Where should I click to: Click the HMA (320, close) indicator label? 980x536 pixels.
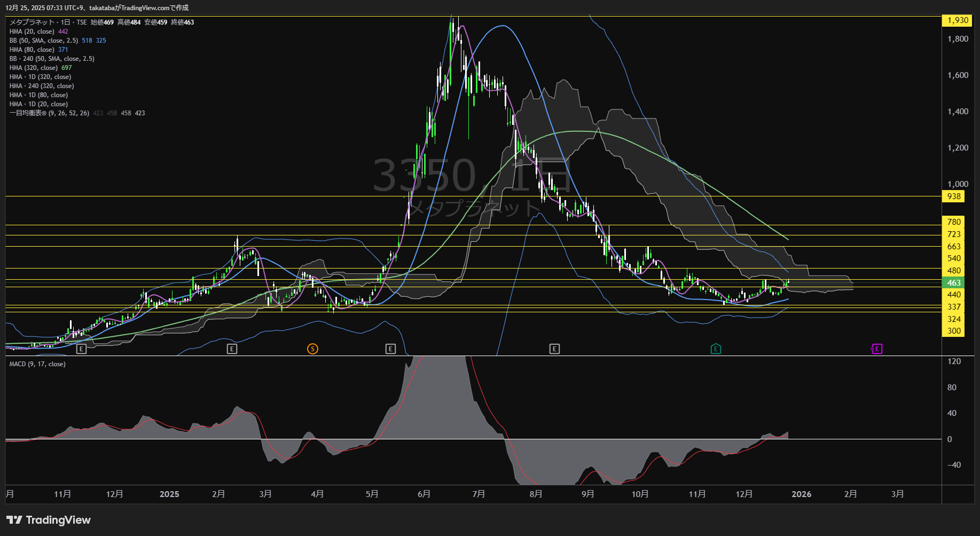pyautogui.click(x=33, y=68)
